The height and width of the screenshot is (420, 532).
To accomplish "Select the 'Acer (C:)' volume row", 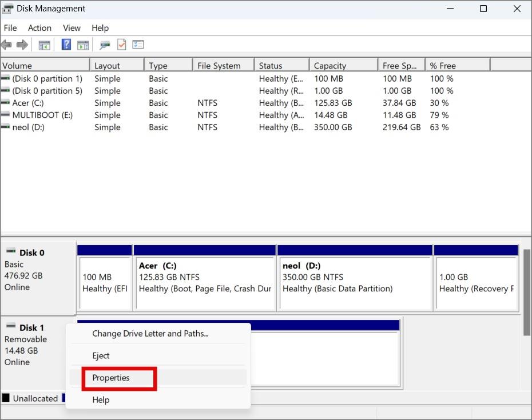I will pyautogui.click(x=245, y=103).
